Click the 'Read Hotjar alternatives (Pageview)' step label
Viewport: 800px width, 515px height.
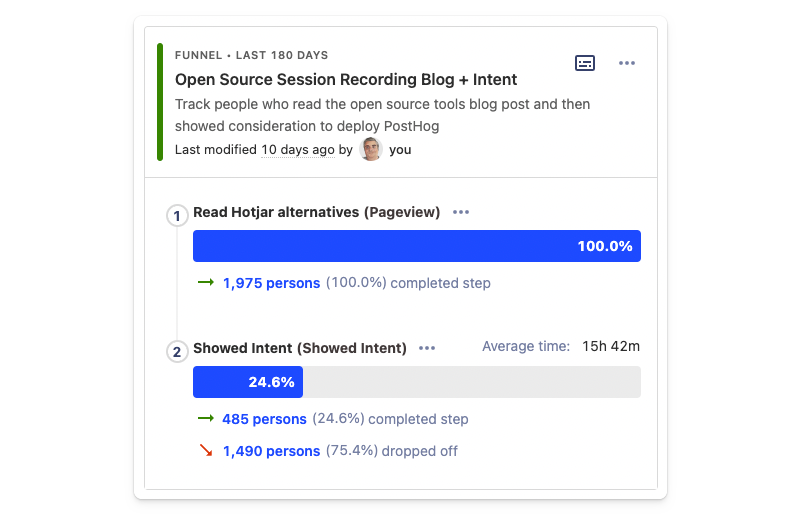coord(316,212)
